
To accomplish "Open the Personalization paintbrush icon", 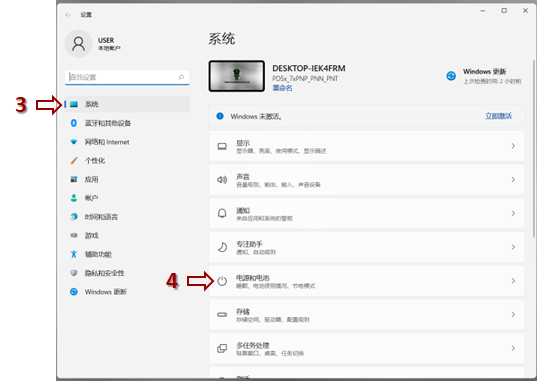I will click(74, 161).
